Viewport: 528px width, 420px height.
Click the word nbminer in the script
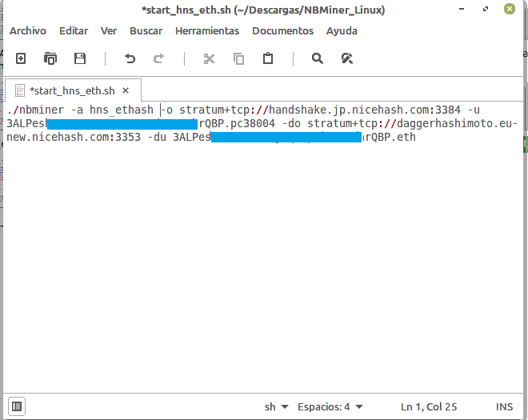click(42, 110)
